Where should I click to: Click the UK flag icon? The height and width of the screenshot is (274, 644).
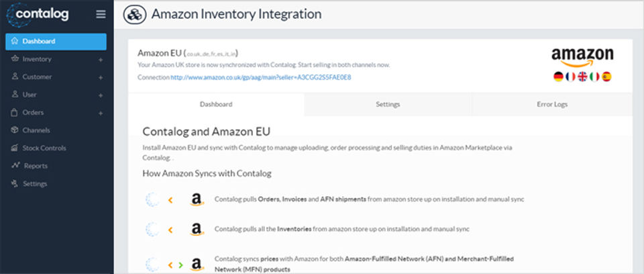tap(582, 77)
